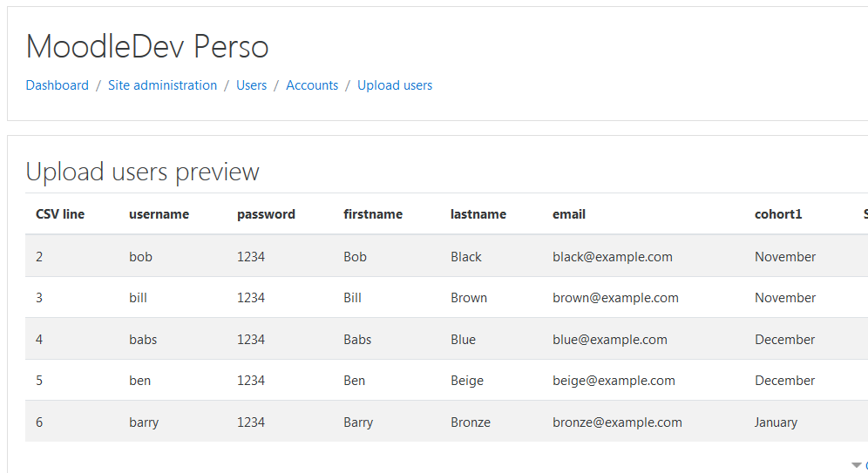Click the password 1234 in bill's row
The width and height of the screenshot is (868, 473).
point(251,298)
